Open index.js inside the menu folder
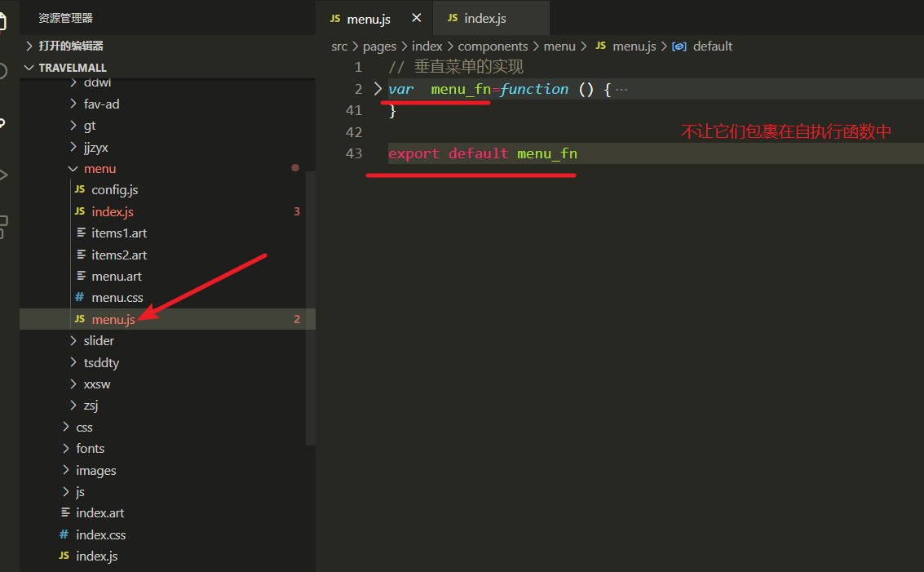Screen dimensions: 924x572 pyautogui.click(x=113, y=211)
